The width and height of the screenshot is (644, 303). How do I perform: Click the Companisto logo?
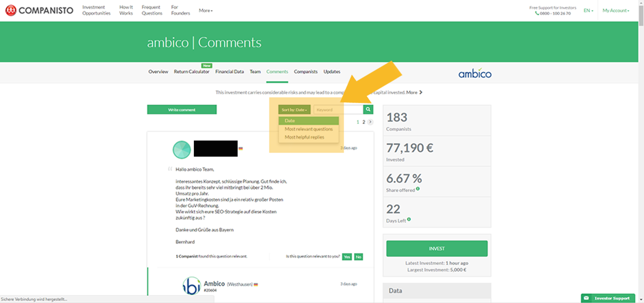coord(39,10)
